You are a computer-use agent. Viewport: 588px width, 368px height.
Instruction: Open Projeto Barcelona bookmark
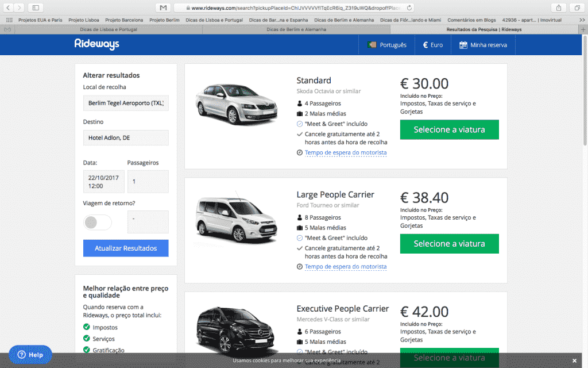124,20
